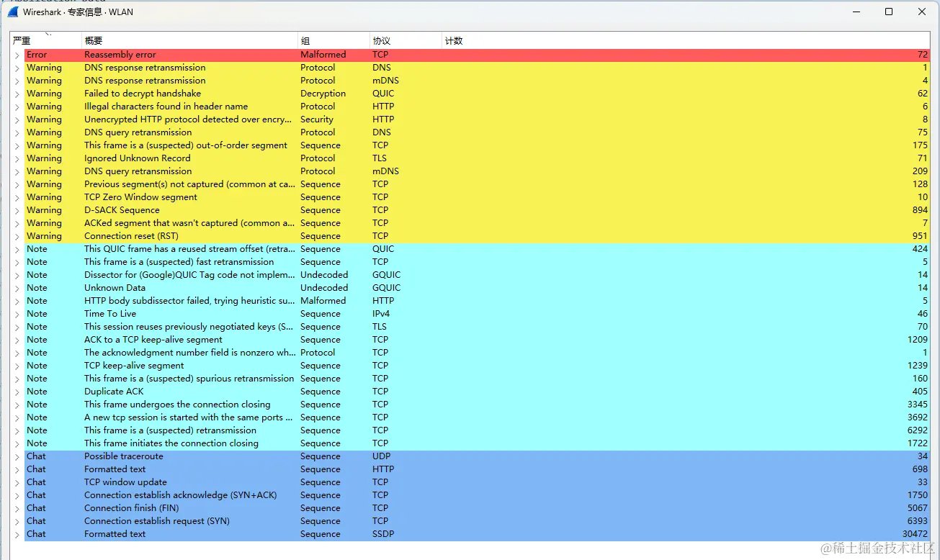The width and height of the screenshot is (940, 560).
Task: Expand the TCP Zero Window segment row
Action: tap(17, 197)
